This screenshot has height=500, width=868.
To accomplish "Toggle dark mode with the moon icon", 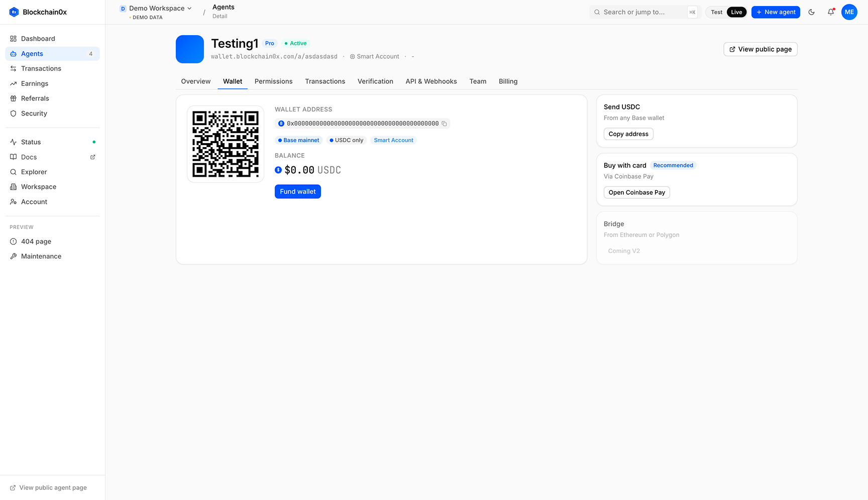I will 811,12.
